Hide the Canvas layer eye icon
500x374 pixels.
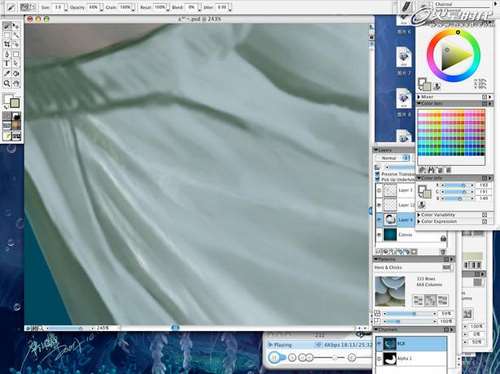(x=379, y=235)
